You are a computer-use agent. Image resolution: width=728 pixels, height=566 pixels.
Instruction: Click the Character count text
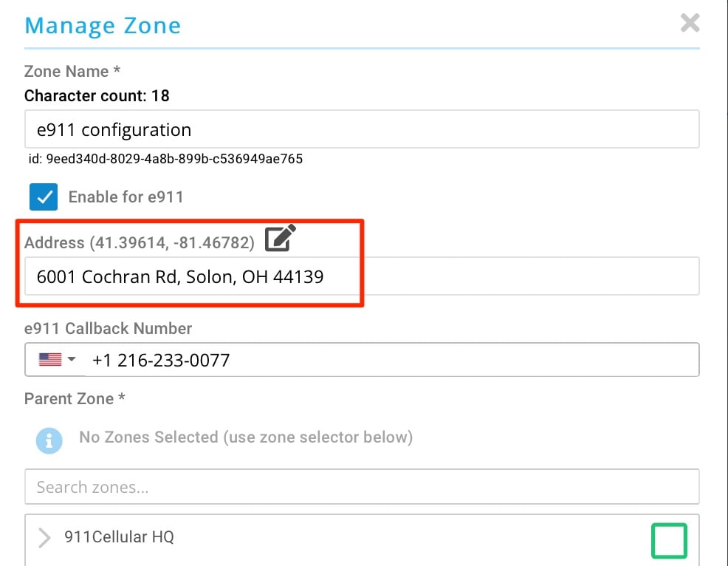click(96, 95)
